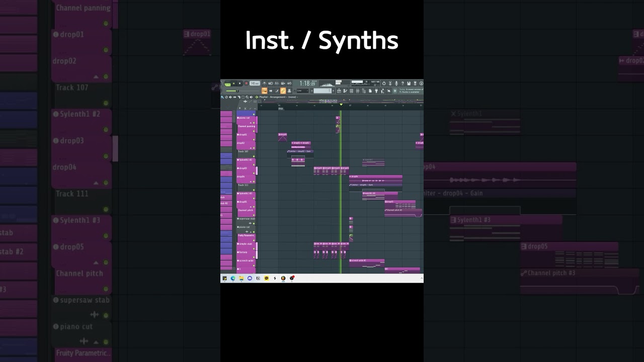Image resolution: width=644 pixels, height=362 pixels.
Task: Click the 1:18 time display
Action: 307,83
